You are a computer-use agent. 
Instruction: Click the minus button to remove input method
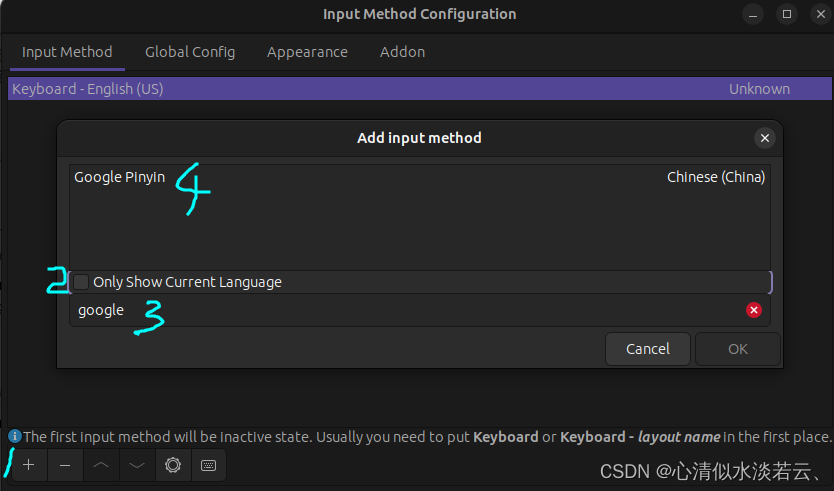click(x=65, y=465)
